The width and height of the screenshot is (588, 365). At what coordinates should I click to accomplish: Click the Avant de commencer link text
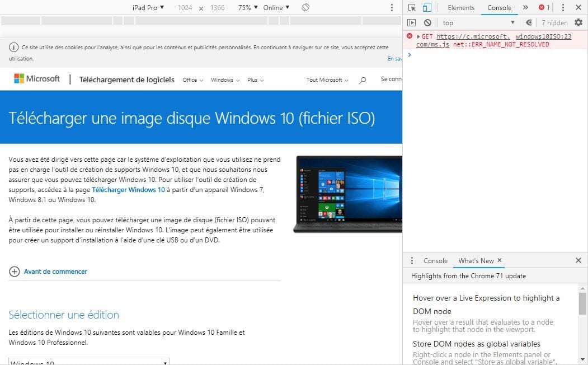(x=55, y=272)
